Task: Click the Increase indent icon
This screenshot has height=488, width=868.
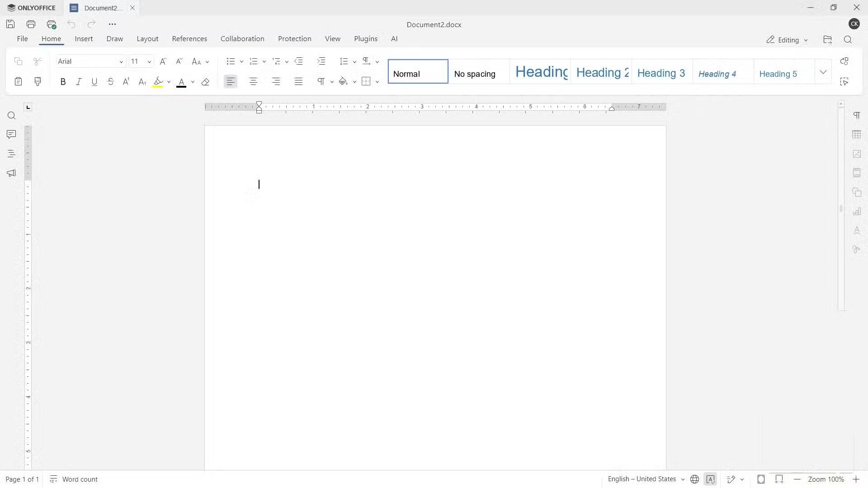Action: coord(321,61)
